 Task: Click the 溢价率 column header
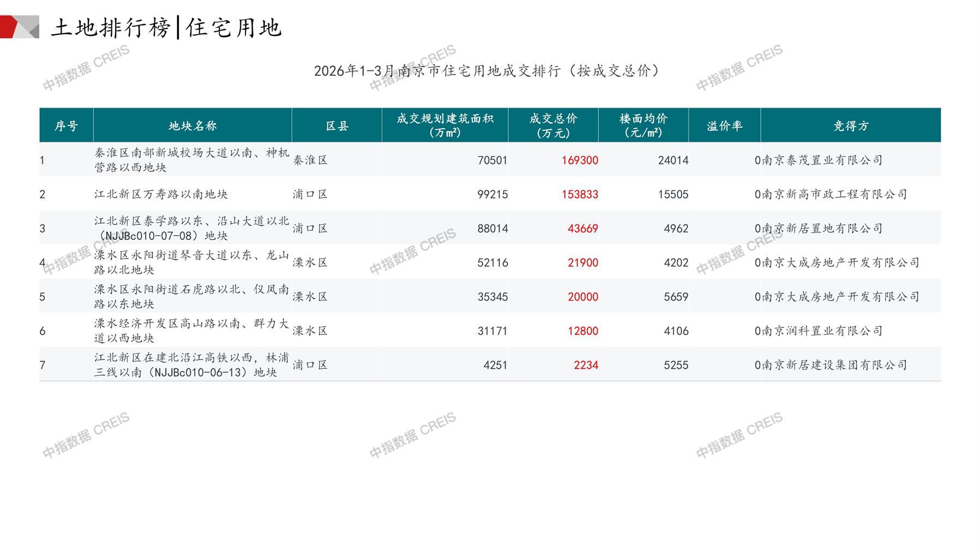[724, 126]
